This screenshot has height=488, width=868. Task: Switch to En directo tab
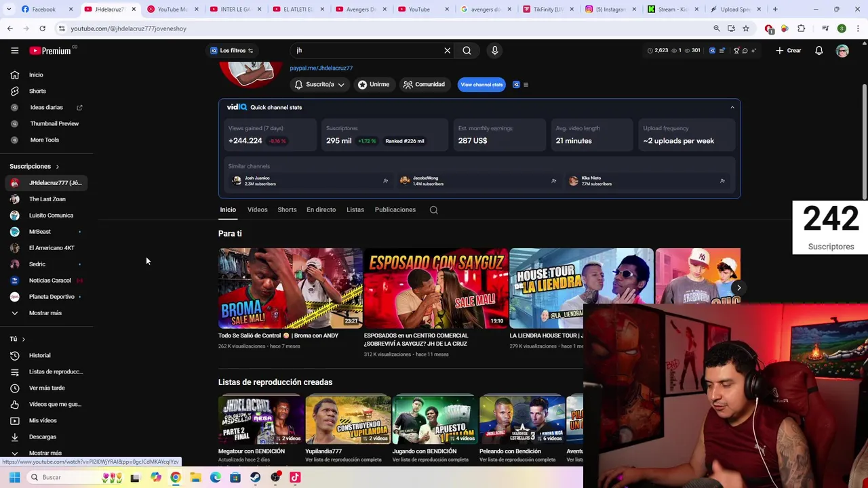pyautogui.click(x=321, y=209)
